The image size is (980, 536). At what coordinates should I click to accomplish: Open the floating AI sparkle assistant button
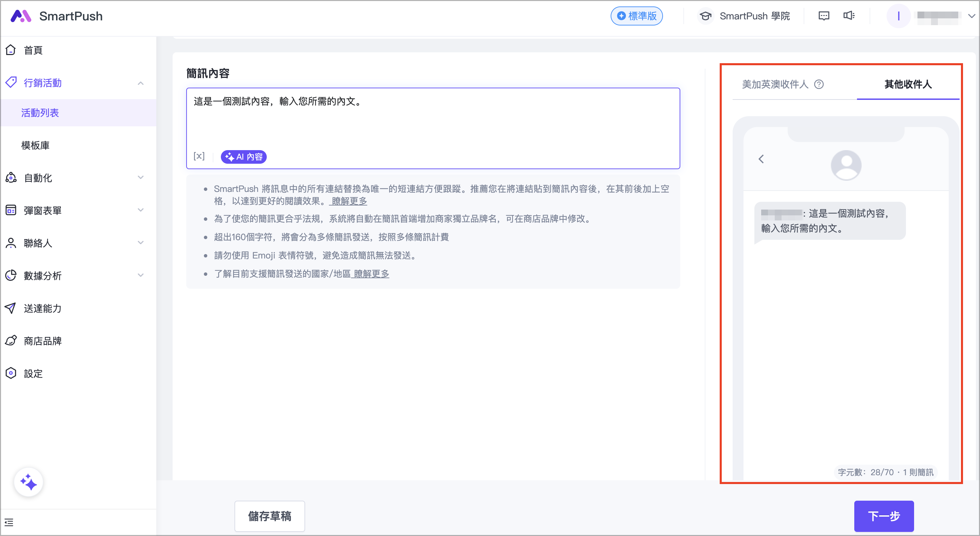coord(29,482)
